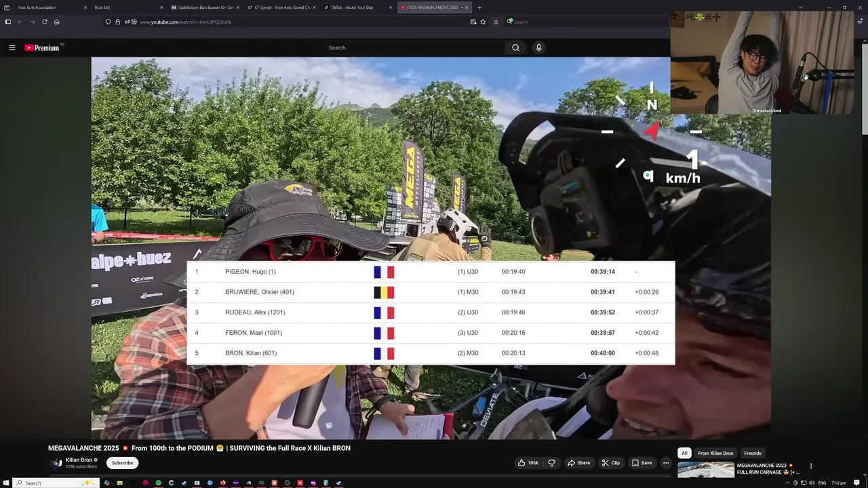Click the volume icon in system tray

coord(812,483)
